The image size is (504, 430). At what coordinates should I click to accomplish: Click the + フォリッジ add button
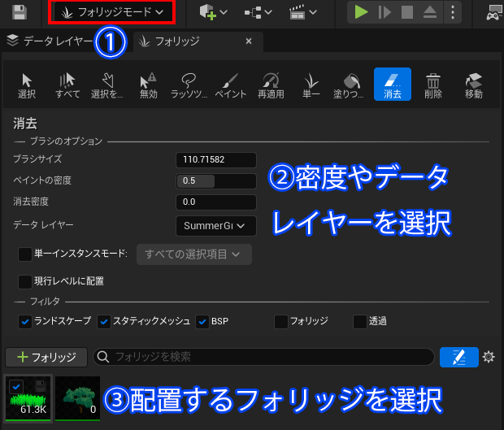tap(46, 357)
